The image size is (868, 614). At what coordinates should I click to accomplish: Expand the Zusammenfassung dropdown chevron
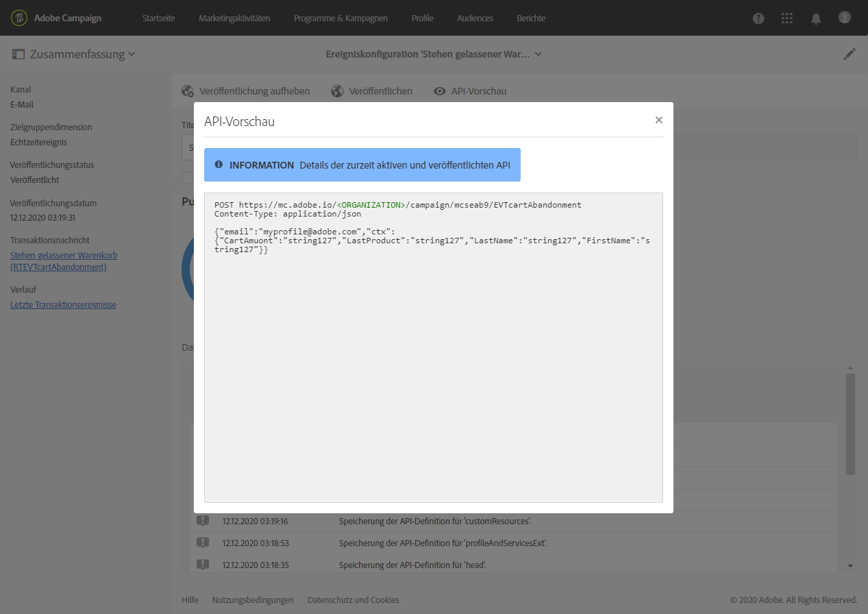tap(132, 54)
